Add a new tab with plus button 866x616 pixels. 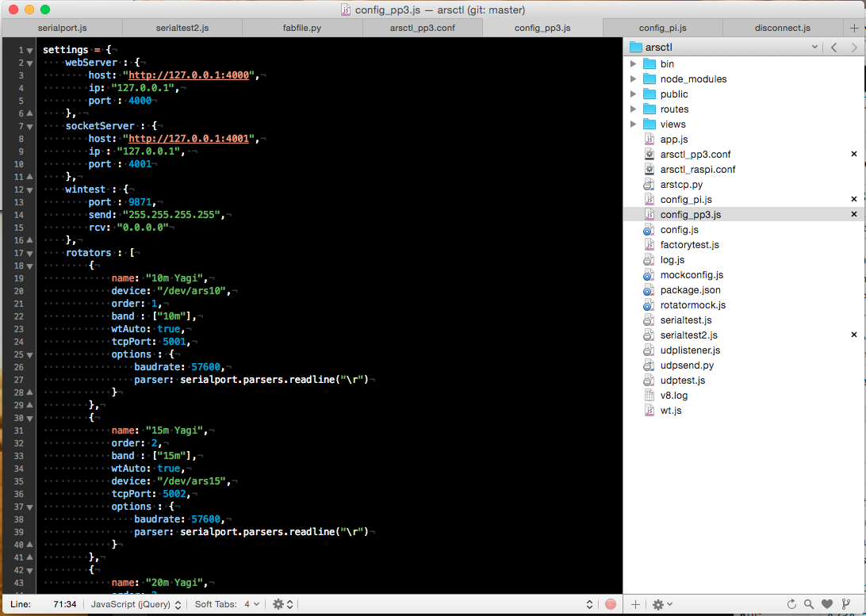tap(854, 29)
